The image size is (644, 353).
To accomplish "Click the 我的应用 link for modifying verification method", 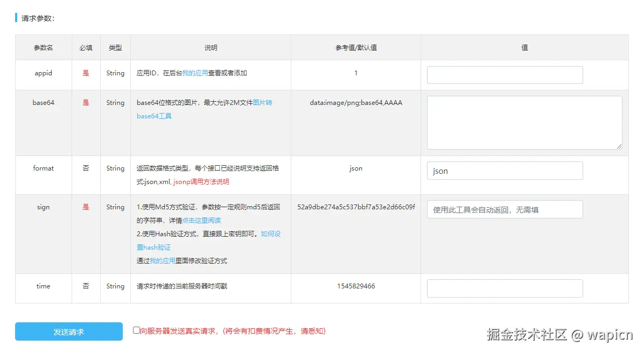I will tap(163, 260).
